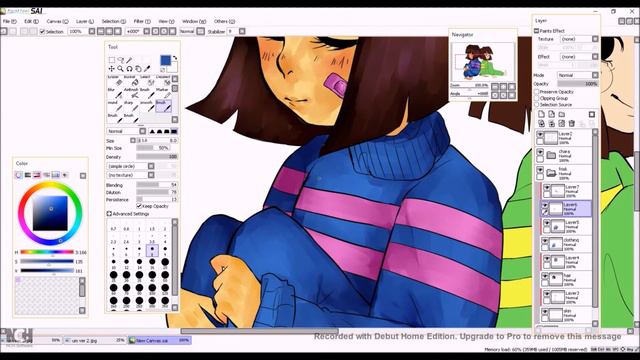
Task: Toggle visibility of clothing layer
Action: click(545, 241)
